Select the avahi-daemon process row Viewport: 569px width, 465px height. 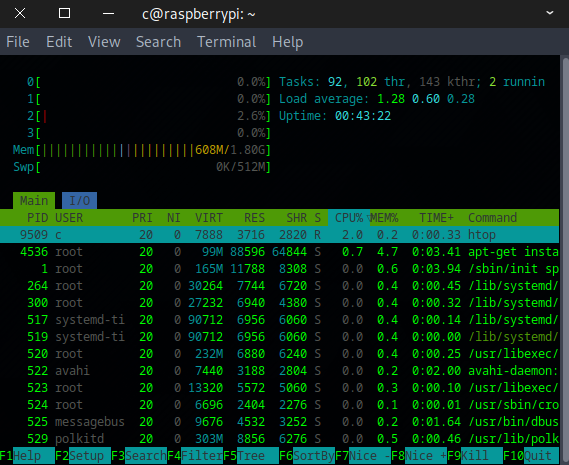pyautogui.click(x=279, y=371)
